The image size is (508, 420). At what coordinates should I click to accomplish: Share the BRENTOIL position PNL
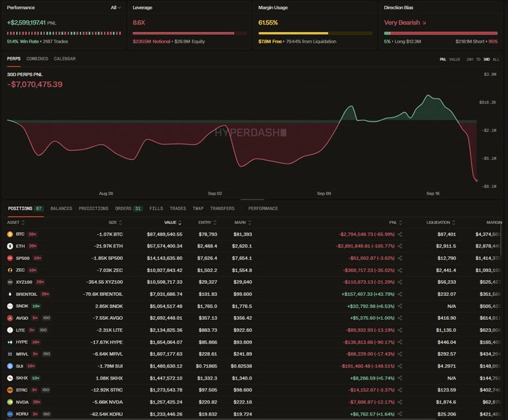(x=400, y=294)
